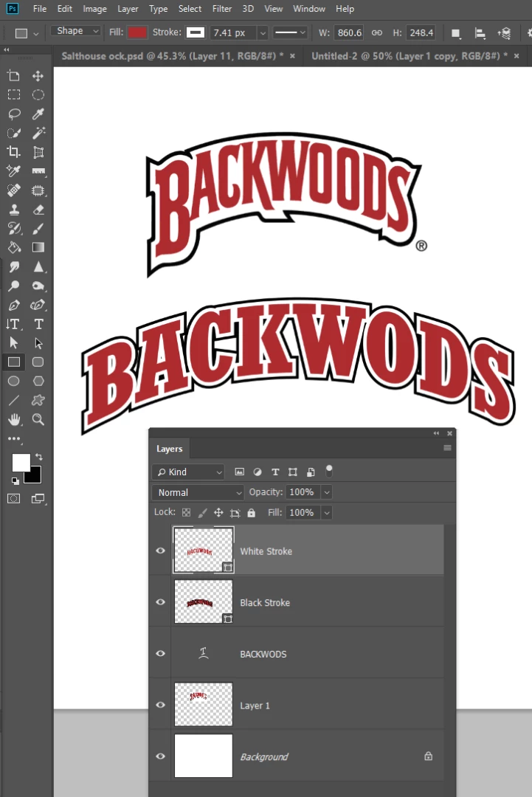Open the Window menu
This screenshot has width=532, height=797.
pos(309,9)
